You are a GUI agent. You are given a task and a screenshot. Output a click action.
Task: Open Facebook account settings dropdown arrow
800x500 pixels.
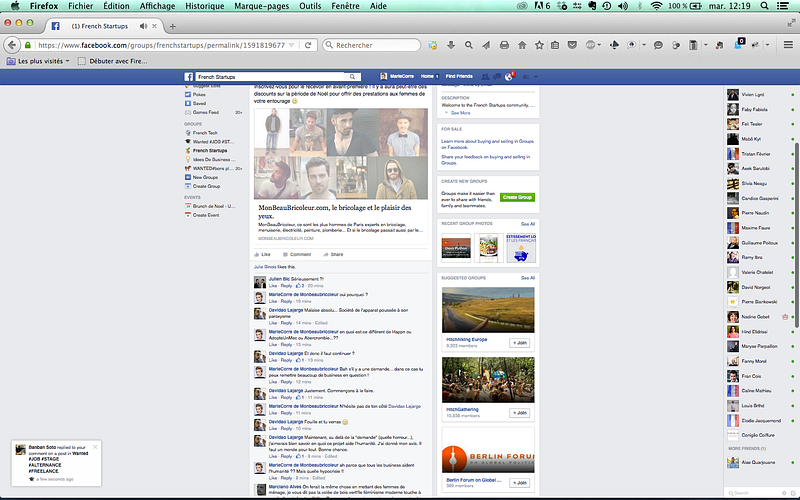coord(536,77)
